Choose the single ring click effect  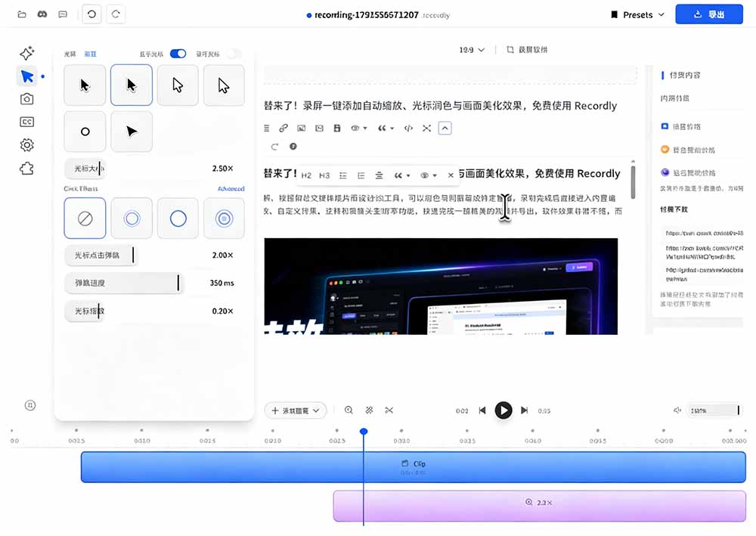[178, 218]
